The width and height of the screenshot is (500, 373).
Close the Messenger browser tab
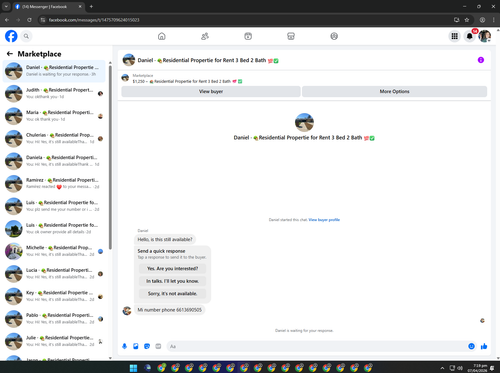click(80, 6)
